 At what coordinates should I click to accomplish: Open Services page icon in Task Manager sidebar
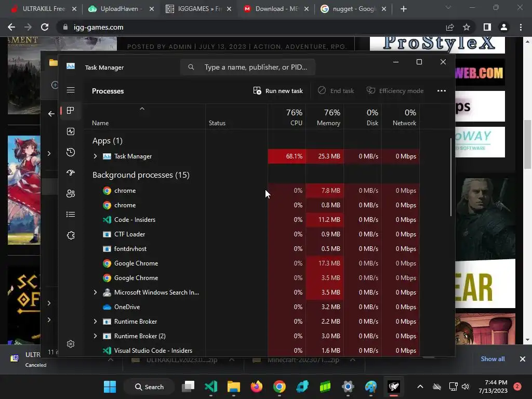point(71,235)
